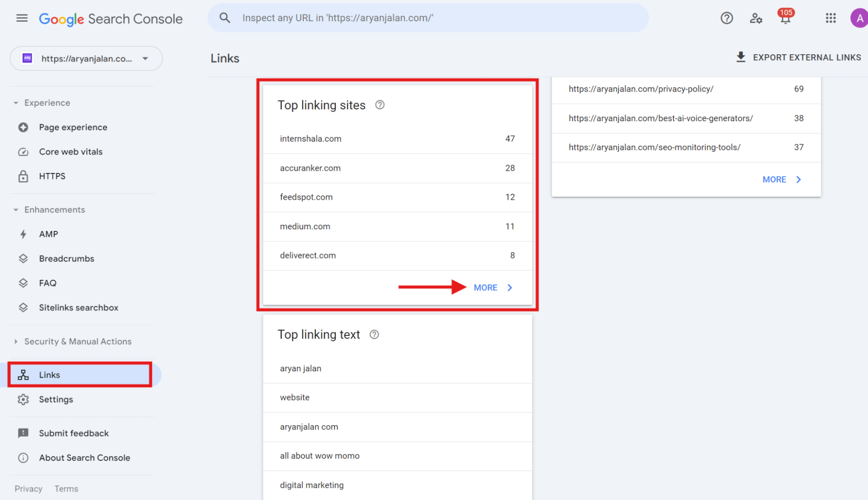Click EXPORT EXTERNAL LINKS

(x=798, y=57)
